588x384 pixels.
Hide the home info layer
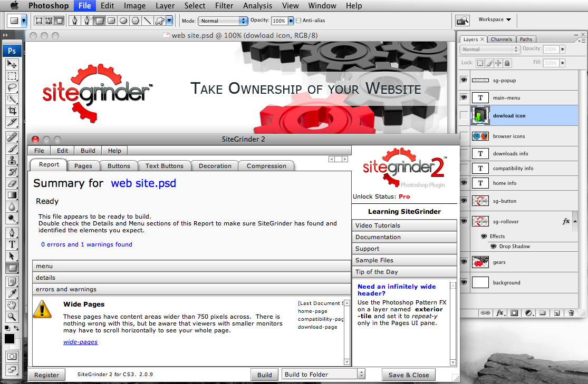coord(464,183)
